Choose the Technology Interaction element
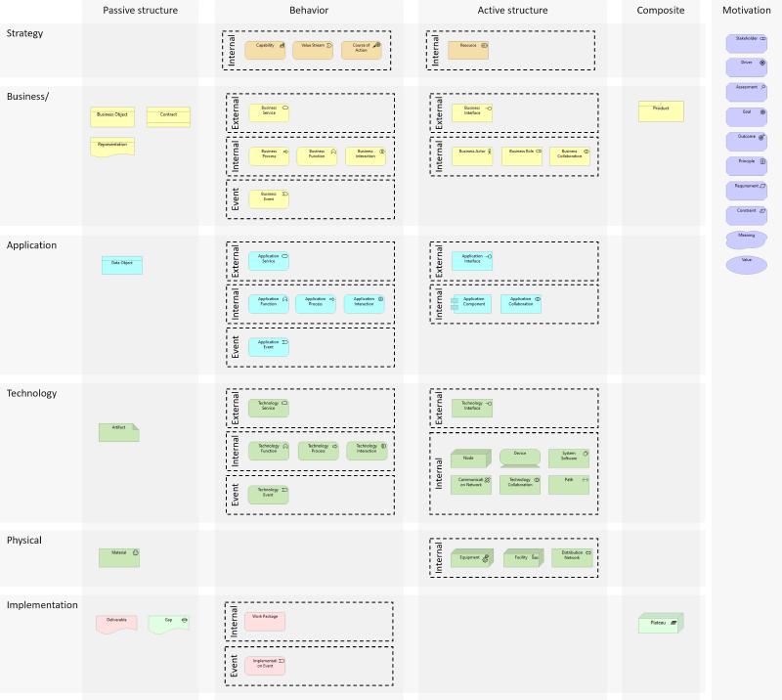The width and height of the screenshot is (782, 700). click(x=368, y=451)
